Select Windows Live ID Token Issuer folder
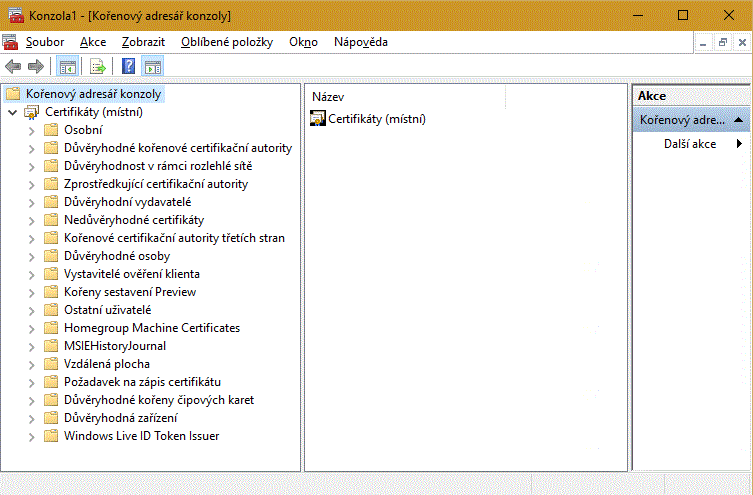The height and width of the screenshot is (495, 753). pyautogui.click(x=141, y=436)
